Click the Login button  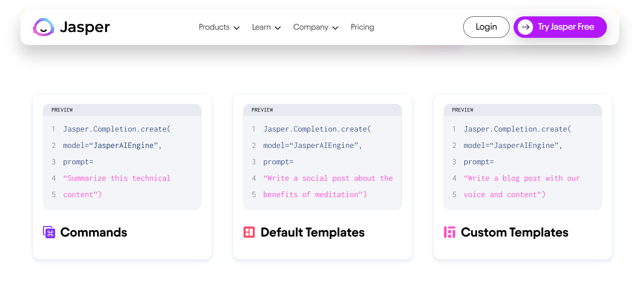pyautogui.click(x=486, y=27)
